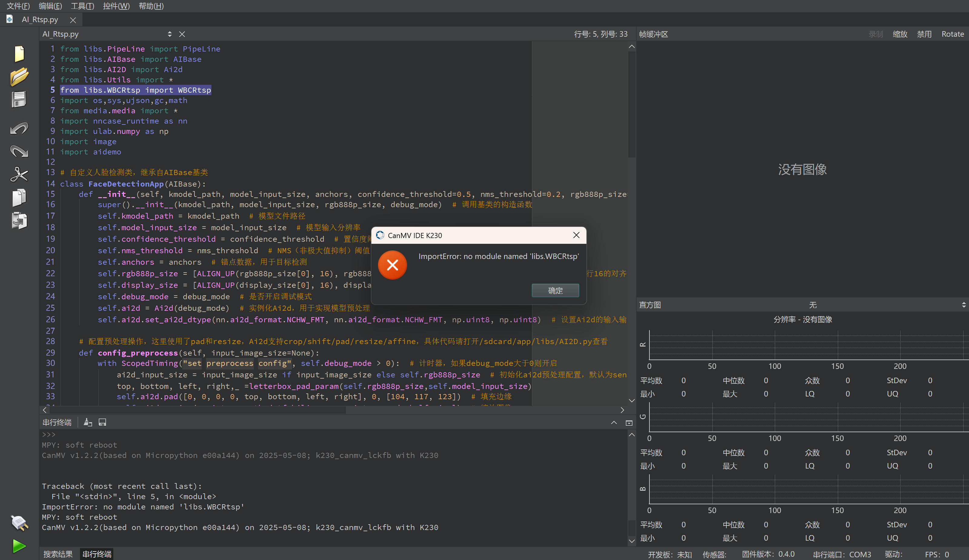Click the Copy documents icon
969x560 pixels.
pos(19,197)
